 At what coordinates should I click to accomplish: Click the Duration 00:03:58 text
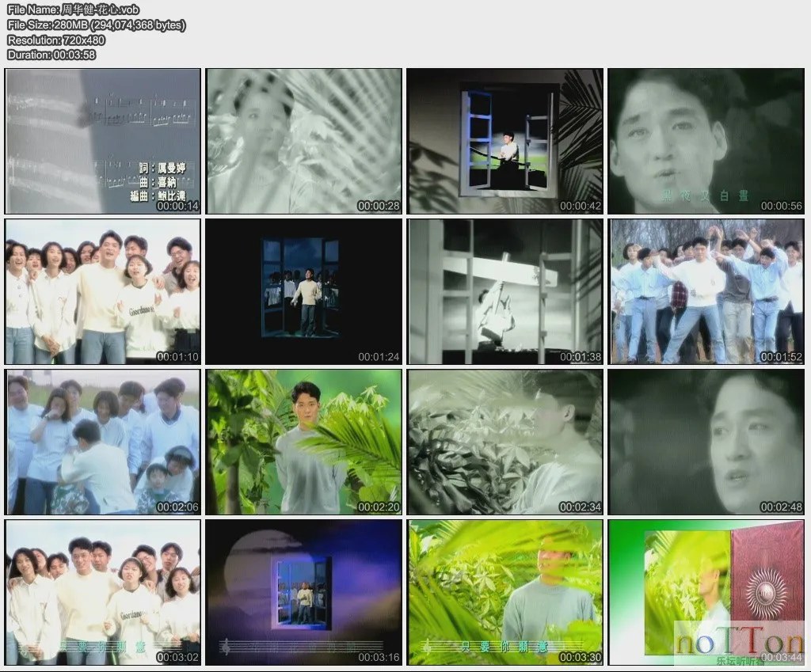tap(51, 55)
